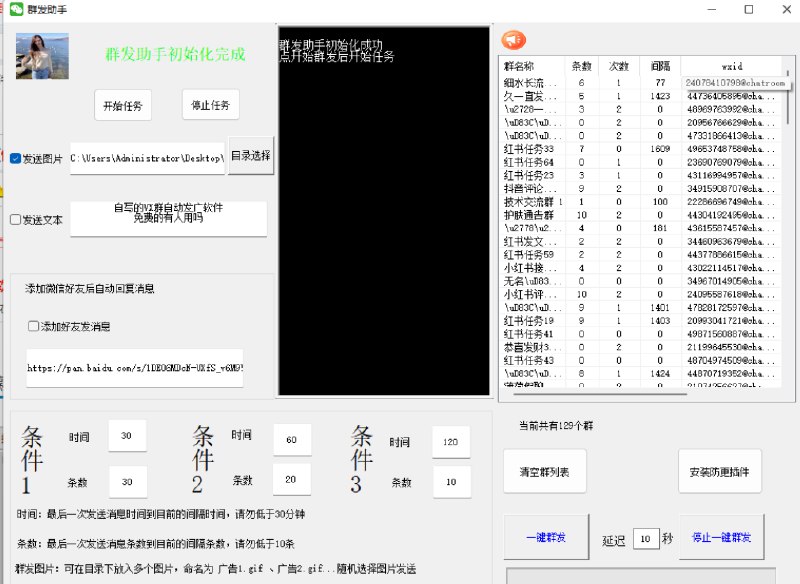Click 停止一键群发 to stop mass sending
Screen dimensions: 800x584
pos(722,536)
